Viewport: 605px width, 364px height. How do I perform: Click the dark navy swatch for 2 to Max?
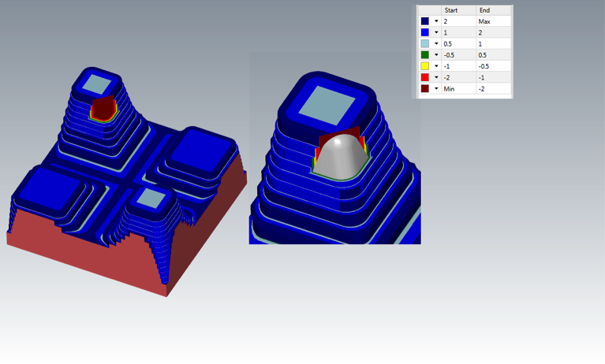425,21
